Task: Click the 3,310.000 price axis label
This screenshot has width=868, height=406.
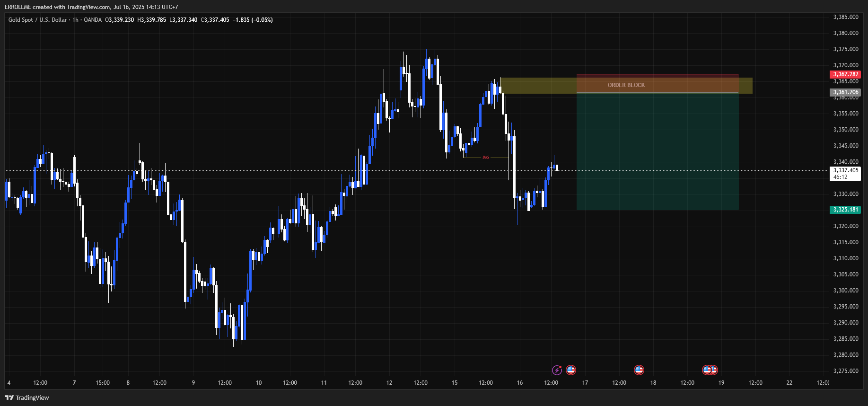Action: 846,258
